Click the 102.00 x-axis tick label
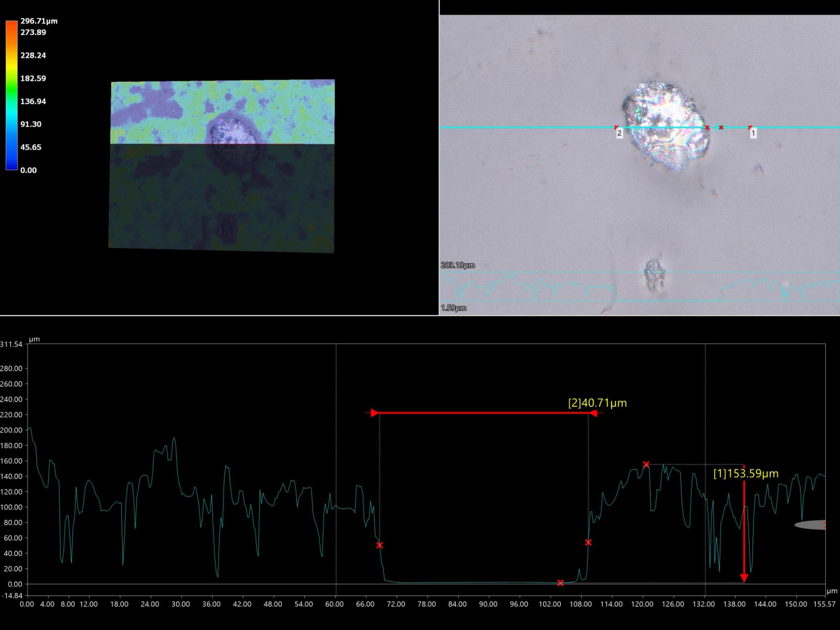Screen dimensions: 840x630 pos(550,604)
